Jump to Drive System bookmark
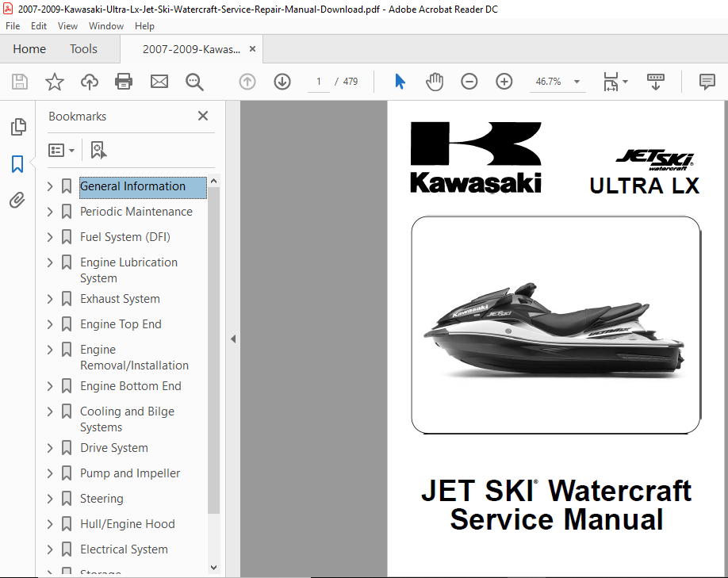 (113, 448)
